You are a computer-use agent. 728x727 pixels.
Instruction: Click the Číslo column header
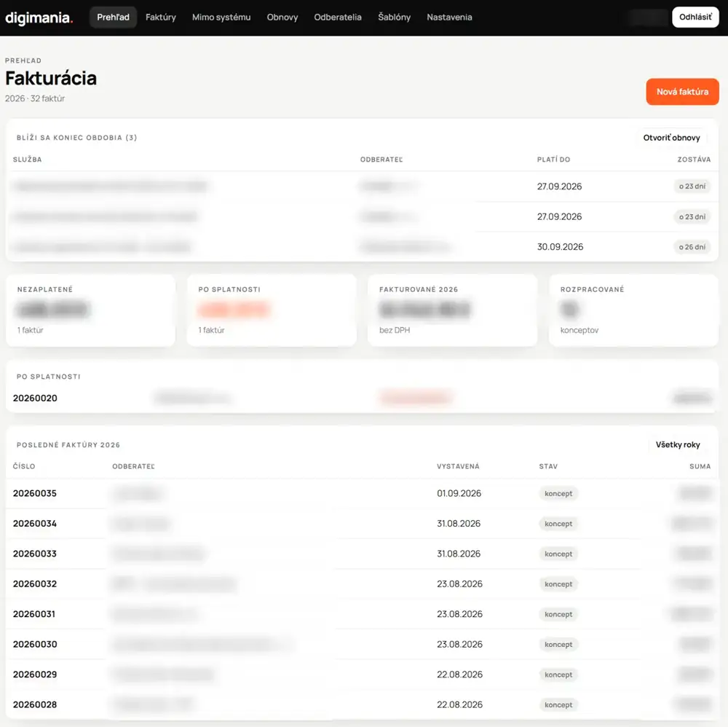(24, 466)
